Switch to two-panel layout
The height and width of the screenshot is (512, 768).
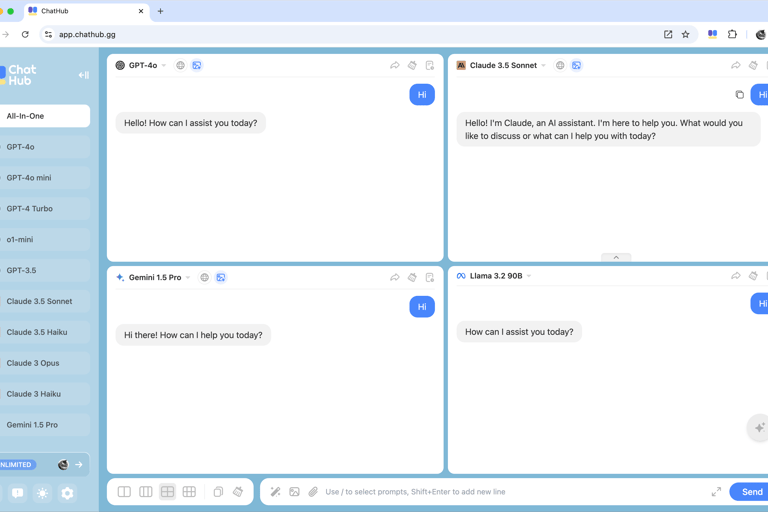(124, 491)
